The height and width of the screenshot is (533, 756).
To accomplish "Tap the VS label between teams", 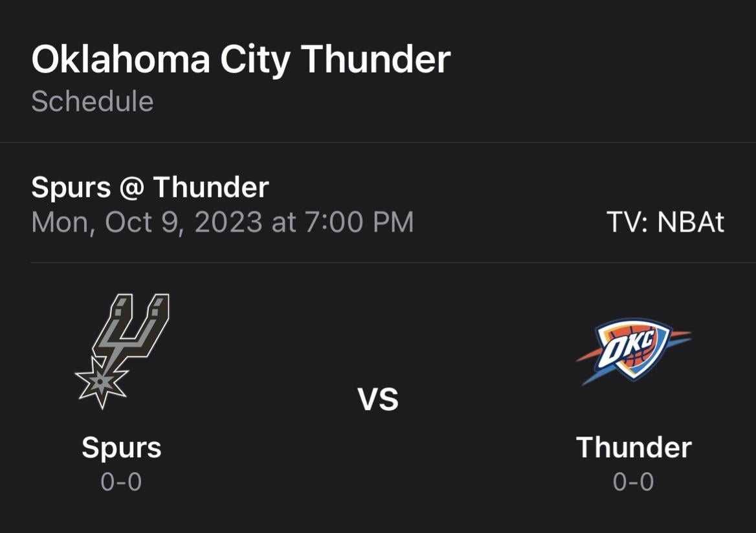I will [x=378, y=399].
